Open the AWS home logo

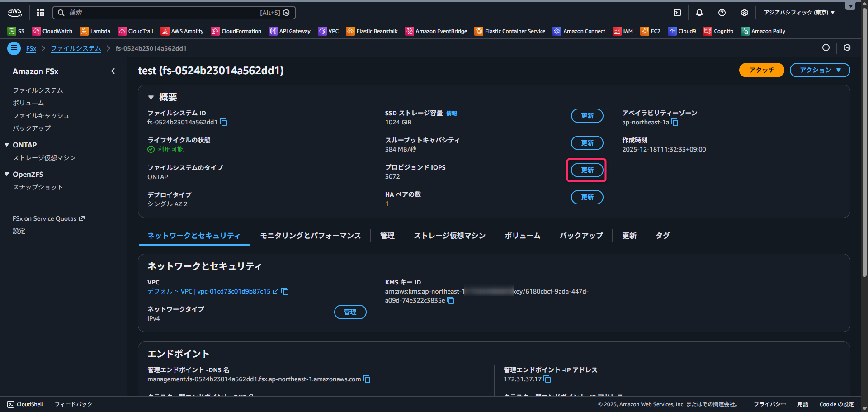(14, 13)
